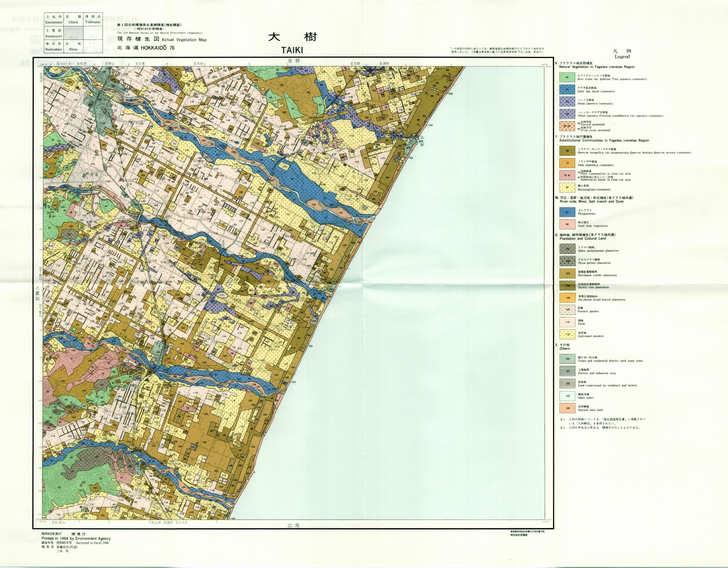Click the hatched current-sheet cell in index map
Screen dimensions: 728x568
(x=73, y=33)
